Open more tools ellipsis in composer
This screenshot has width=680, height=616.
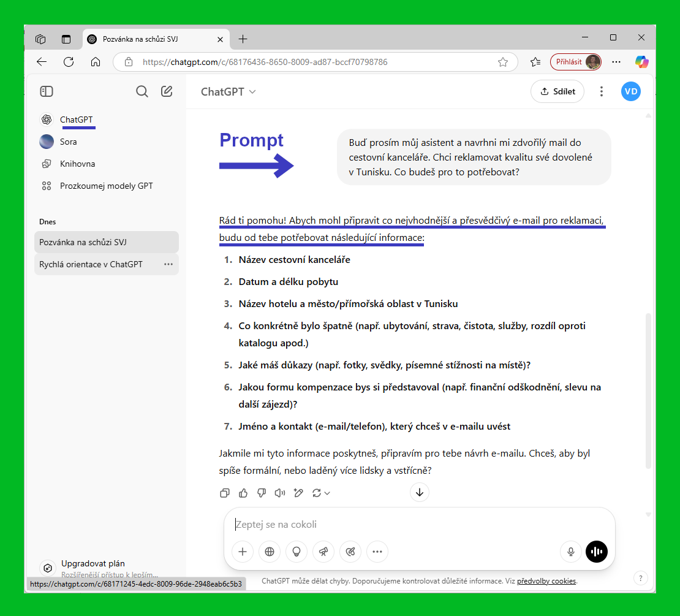377,552
